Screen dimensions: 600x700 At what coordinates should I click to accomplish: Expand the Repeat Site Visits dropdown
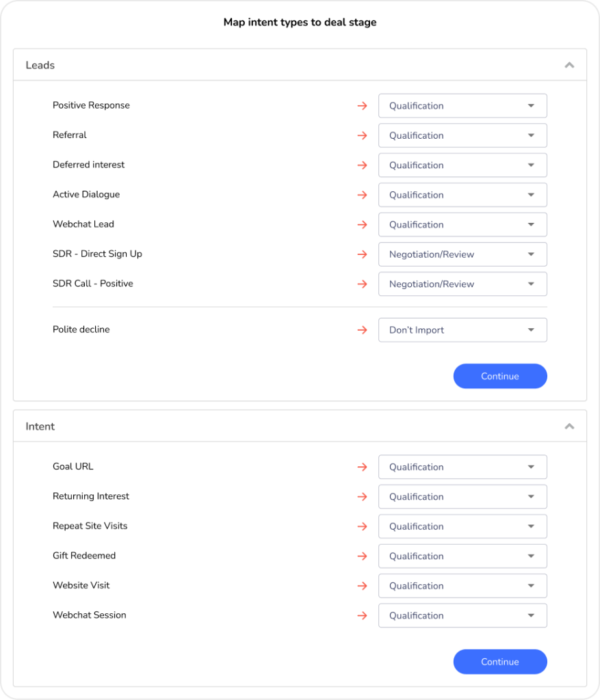(x=462, y=526)
